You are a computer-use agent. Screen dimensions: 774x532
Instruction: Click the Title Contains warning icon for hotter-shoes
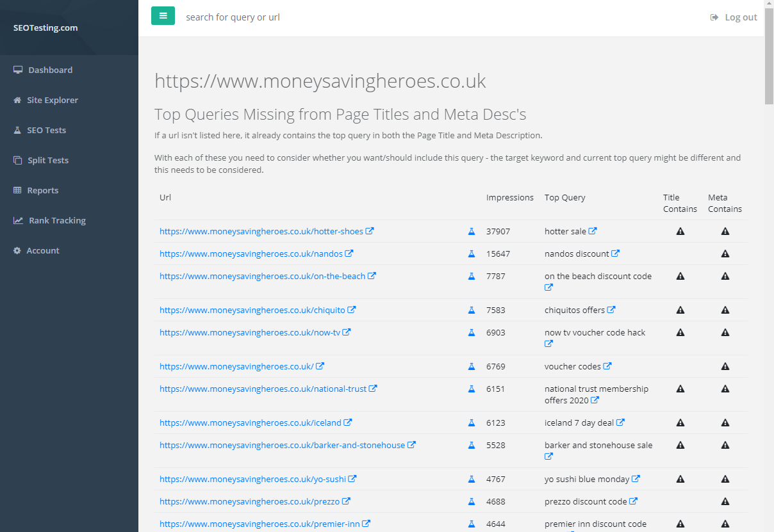[x=680, y=231]
